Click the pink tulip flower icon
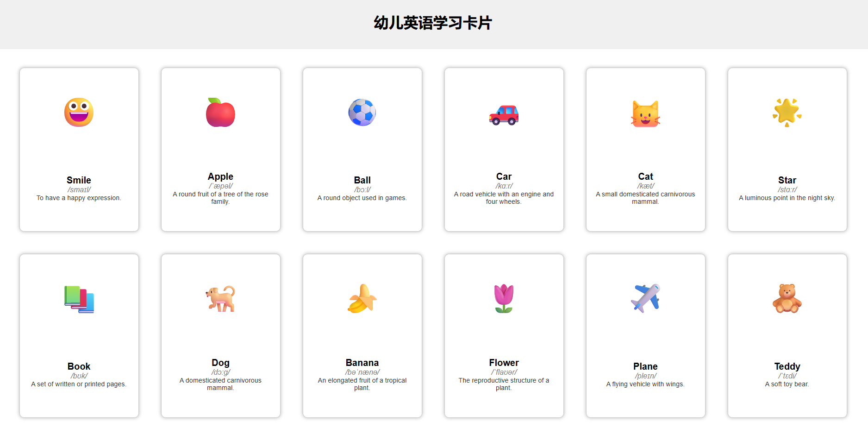The image size is (868, 428). [504, 299]
